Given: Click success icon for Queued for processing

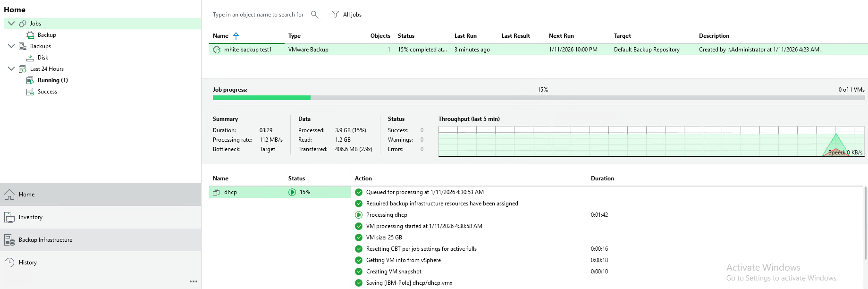Looking at the screenshot, I should click(x=359, y=192).
